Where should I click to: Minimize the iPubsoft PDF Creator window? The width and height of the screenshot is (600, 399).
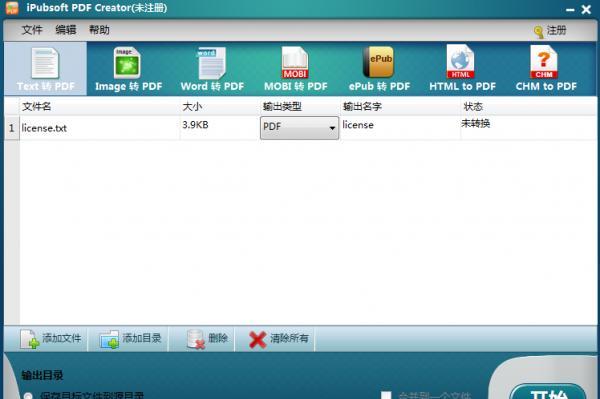570,10
